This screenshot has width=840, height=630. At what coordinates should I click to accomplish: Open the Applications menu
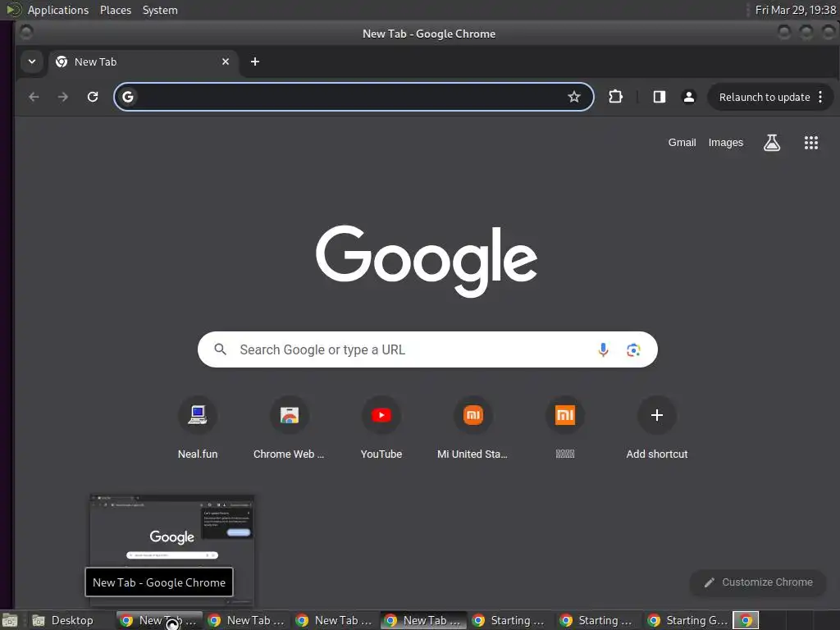pos(58,10)
